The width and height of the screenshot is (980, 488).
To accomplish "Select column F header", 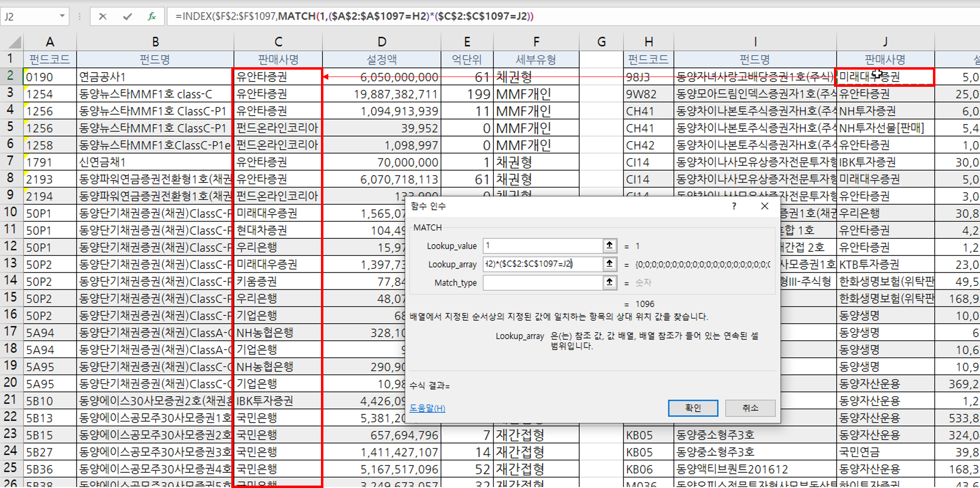I will coord(536,42).
